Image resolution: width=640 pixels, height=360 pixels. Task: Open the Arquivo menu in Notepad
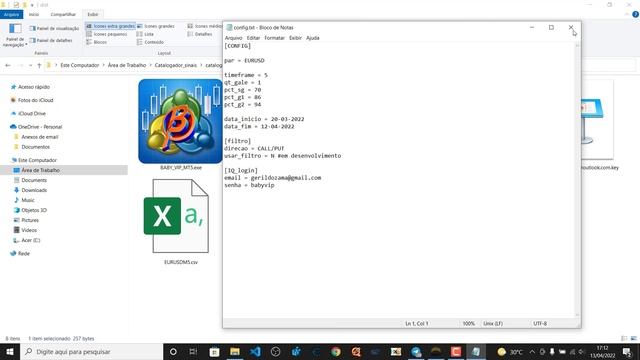pyautogui.click(x=233, y=38)
